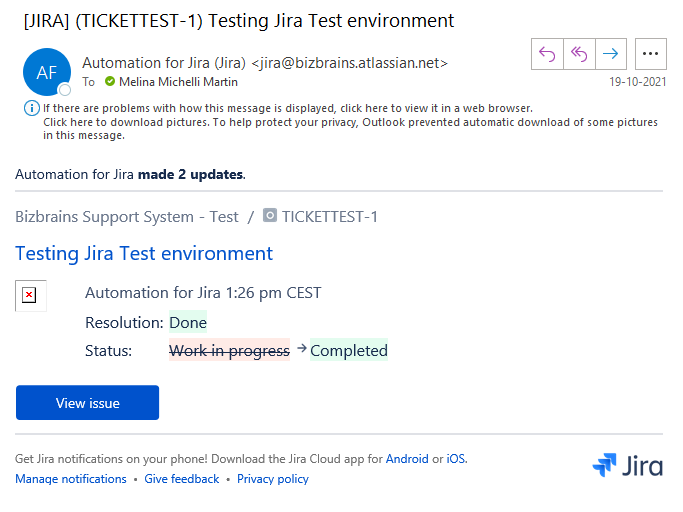Click the green presence icon by Melina
Image resolution: width=683 pixels, height=512 pixels.
click(110, 81)
